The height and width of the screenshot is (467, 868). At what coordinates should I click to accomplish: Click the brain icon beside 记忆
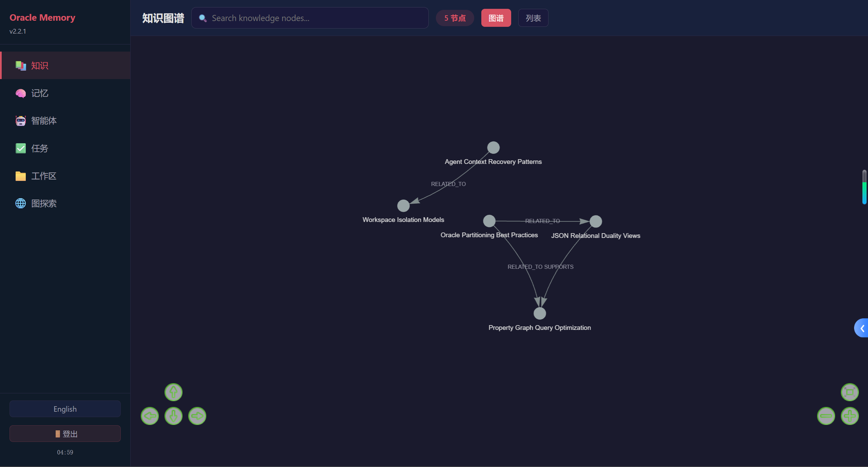(x=21, y=93)
